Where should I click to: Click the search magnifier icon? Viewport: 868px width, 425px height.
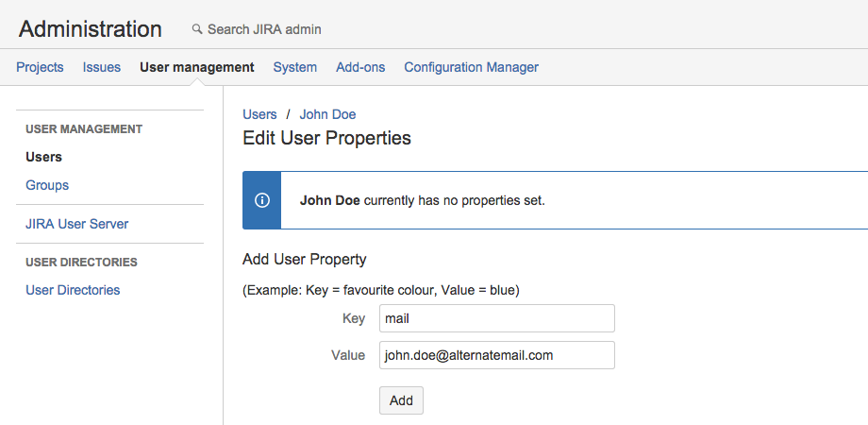tap(197, 29)
